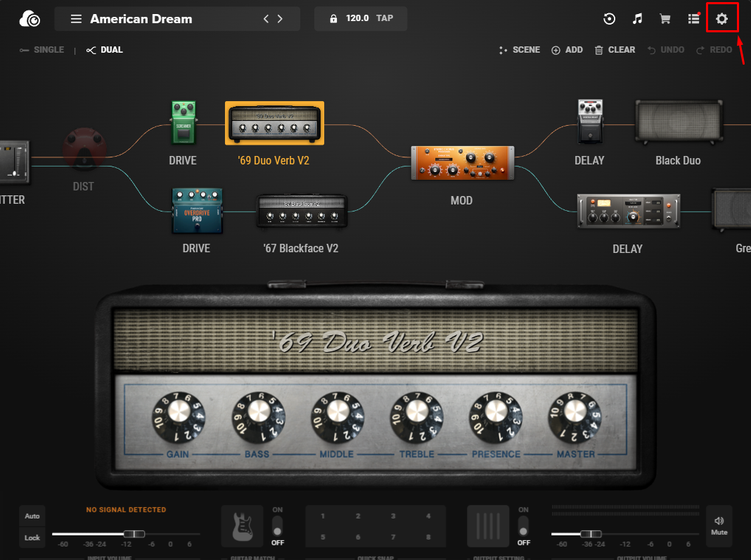Toggle the input Lock button
Image resolution: width=751 pixels, height=560 pixels.
coord(32,538)
